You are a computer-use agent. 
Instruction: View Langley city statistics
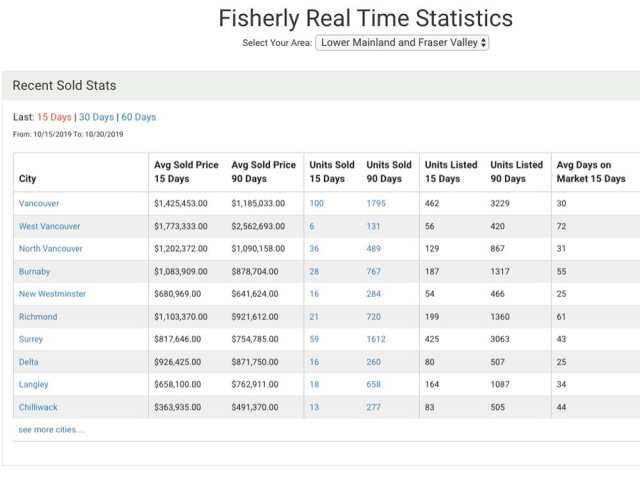(x=33, y=384)
